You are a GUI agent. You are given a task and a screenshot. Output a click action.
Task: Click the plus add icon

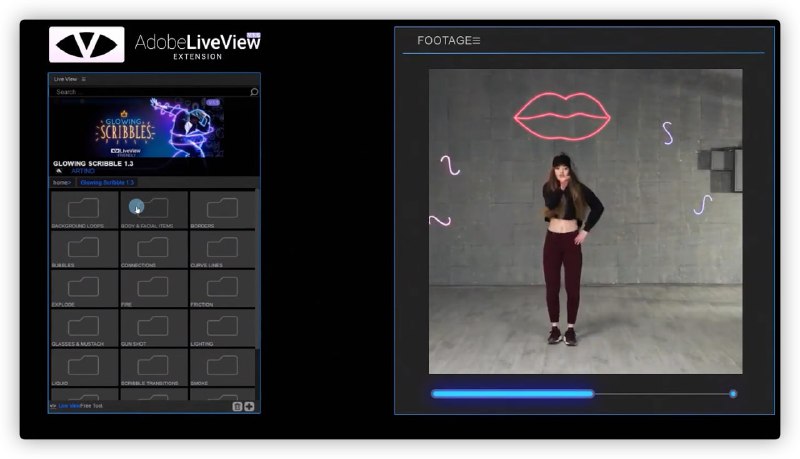tap(249, 406)
